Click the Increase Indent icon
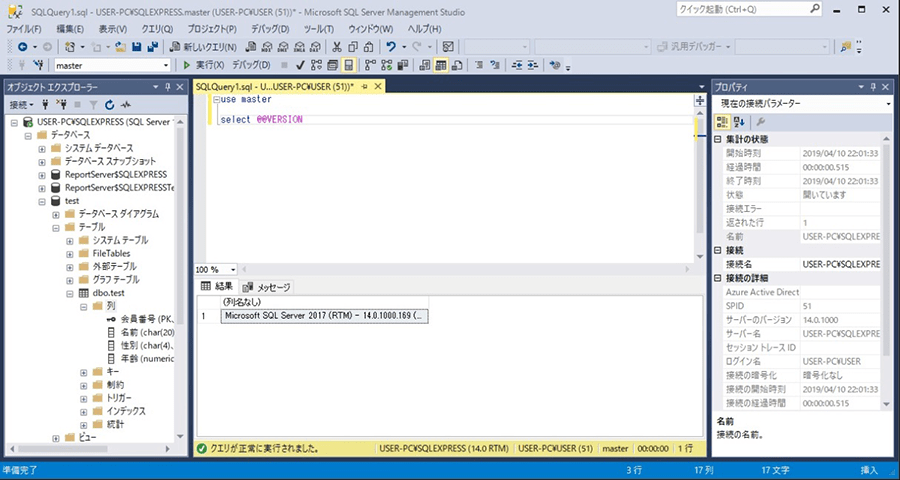This screenshot has width=900, height=480. pyautogui.click(x=533, y=65)
